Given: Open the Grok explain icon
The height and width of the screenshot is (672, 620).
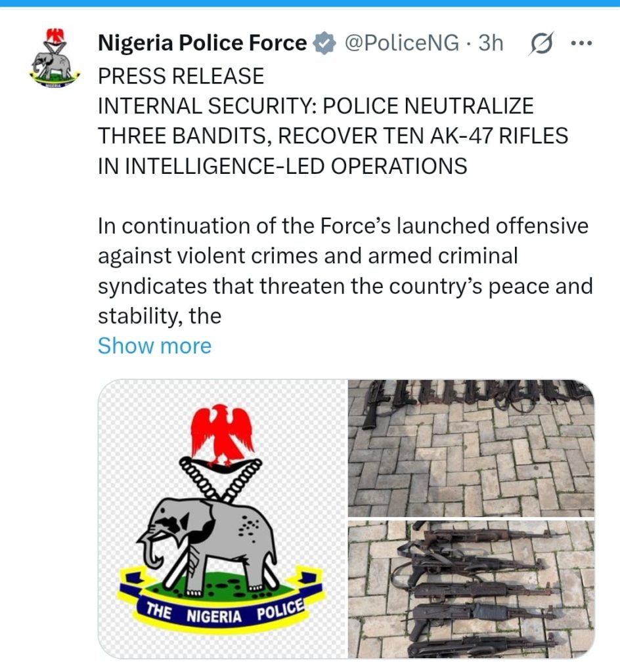Looking at the screenshot, I should click(x=542, y=43).
